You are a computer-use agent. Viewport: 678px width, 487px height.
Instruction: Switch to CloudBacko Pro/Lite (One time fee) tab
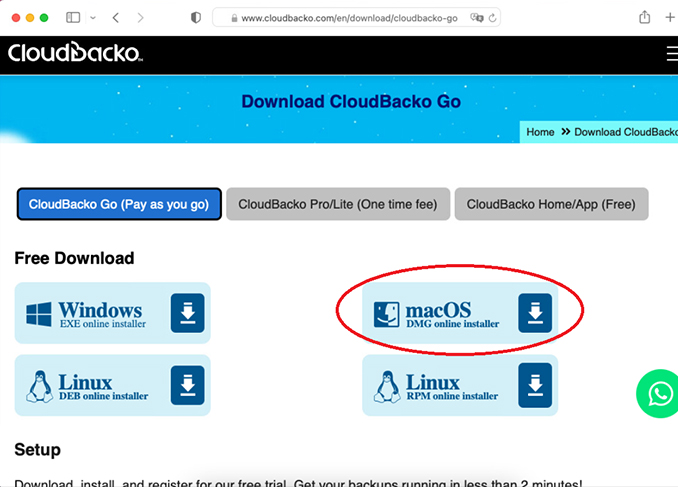[x=338, y=204]
